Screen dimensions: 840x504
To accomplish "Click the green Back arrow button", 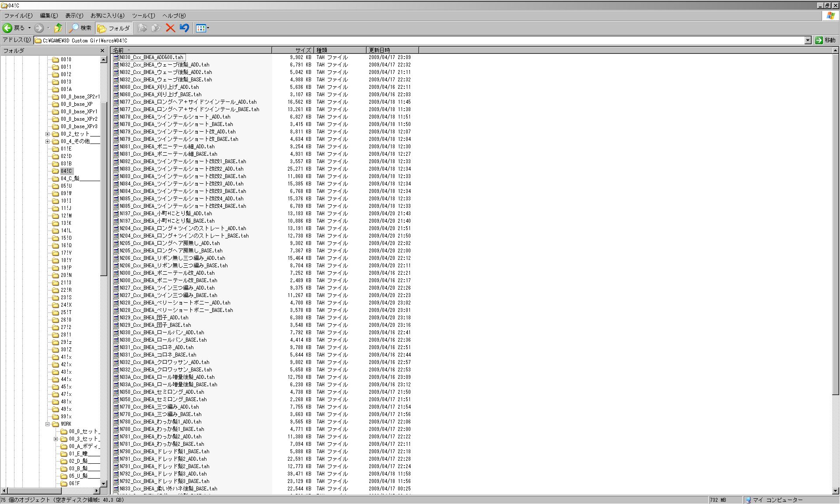I will click(7, 28).
